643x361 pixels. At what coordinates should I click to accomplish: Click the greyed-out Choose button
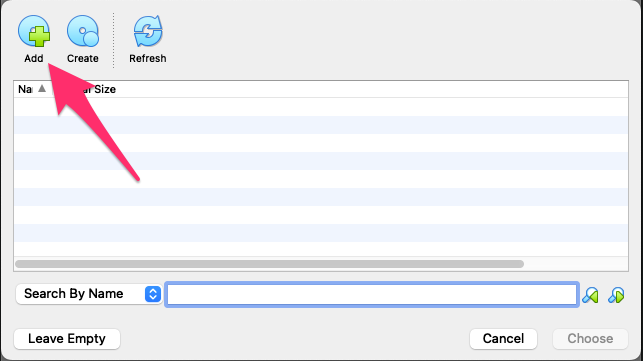(x=590, y=339)
